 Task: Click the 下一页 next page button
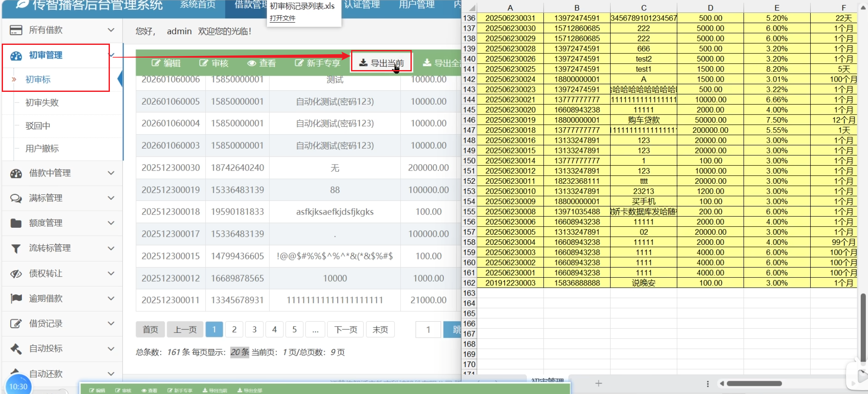click(x=345, y=329)
